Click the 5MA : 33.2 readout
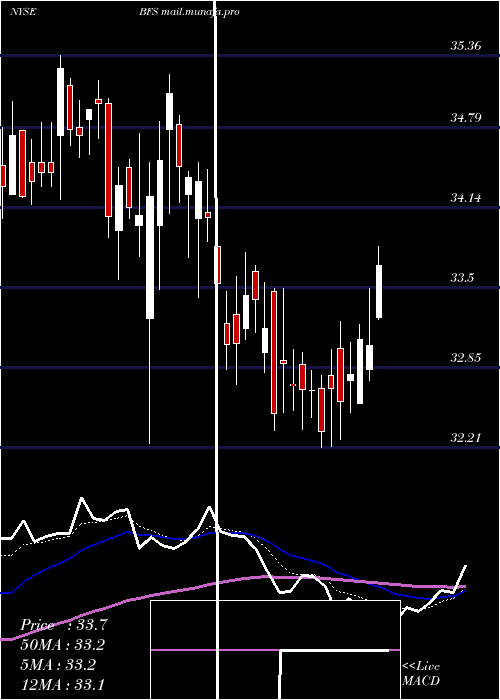The width and height of the screenshot is (500, 700). 58,665
